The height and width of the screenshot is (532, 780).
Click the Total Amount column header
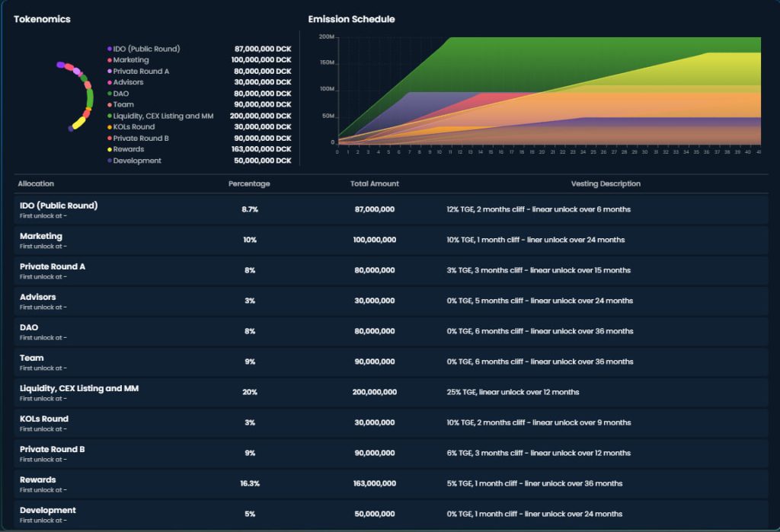click(x=374, y=184)
